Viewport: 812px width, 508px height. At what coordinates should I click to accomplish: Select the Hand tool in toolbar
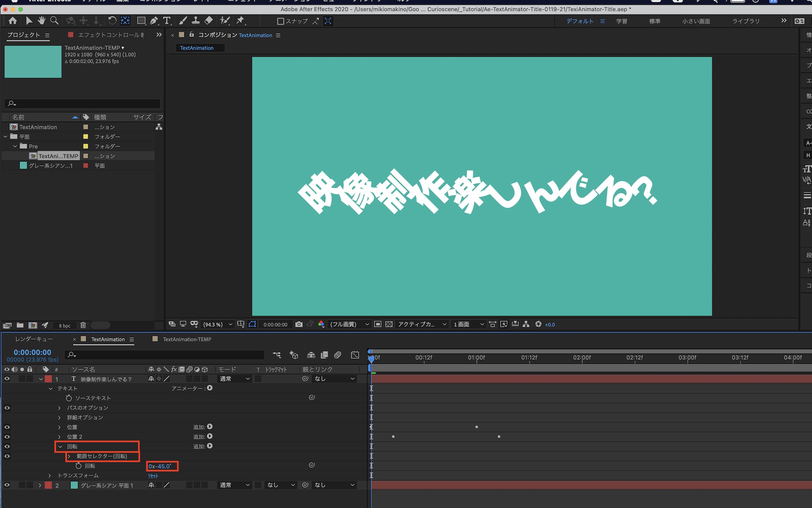point(41,21)
